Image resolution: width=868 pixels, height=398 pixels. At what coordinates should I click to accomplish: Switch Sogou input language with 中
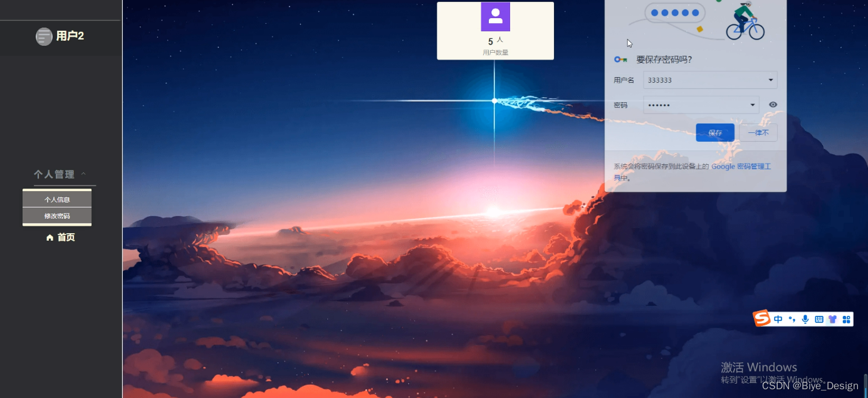pos(778,320)
